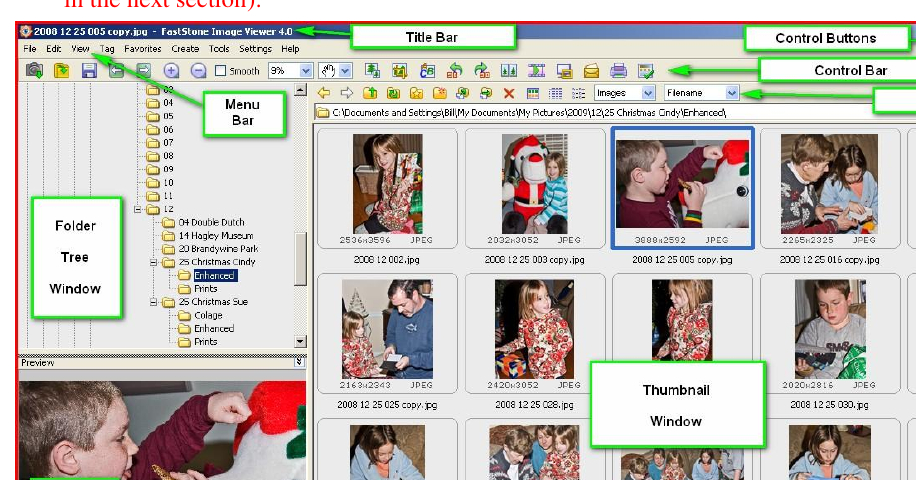Viewport: 916px width, 480px height.
Task: Open the Favorites menu
Action: [x=143, y=49]
